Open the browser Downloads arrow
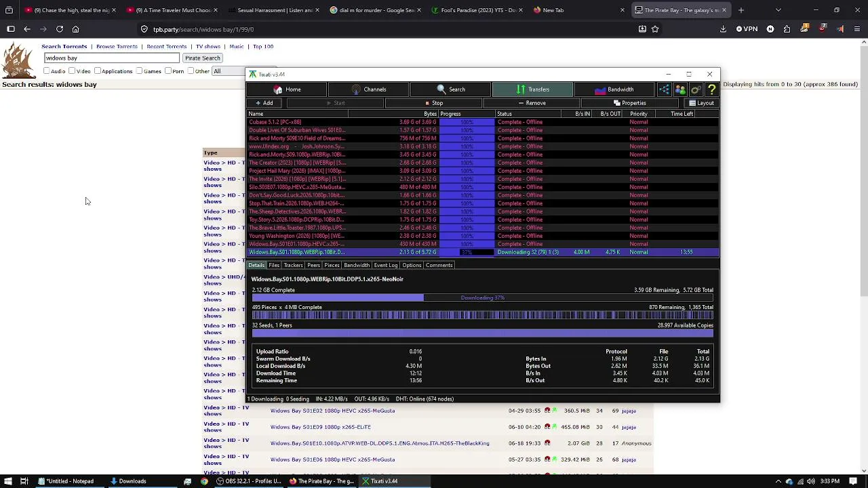Viewport: 868px width, 488px height. 723,29
